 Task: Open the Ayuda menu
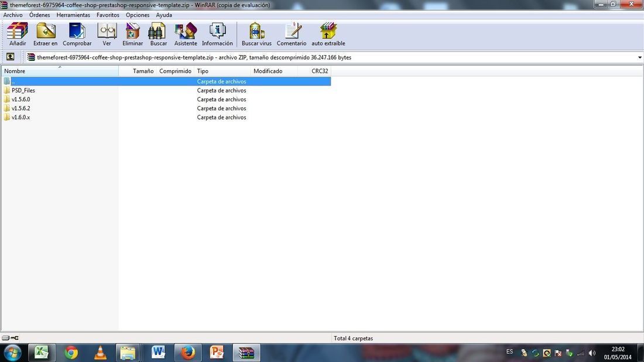tap(164, 15)
